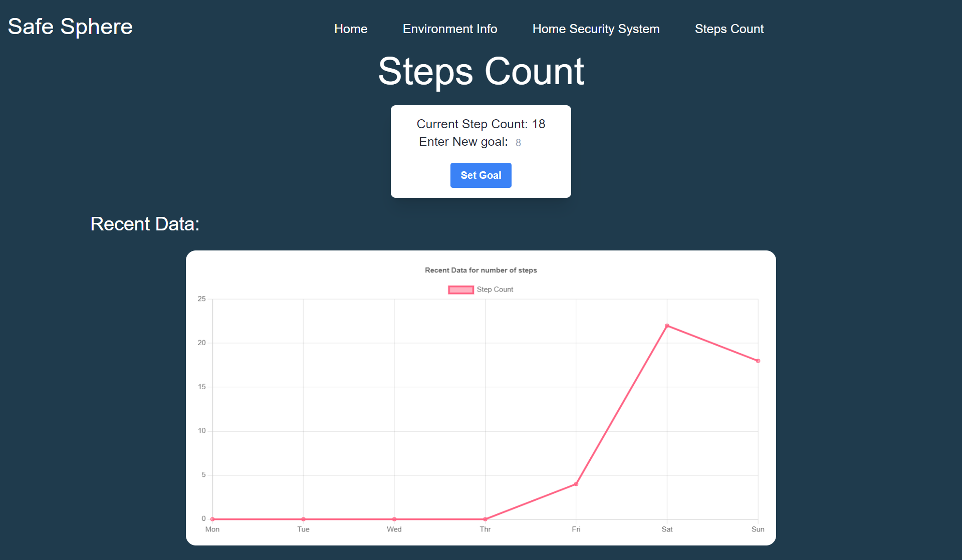Click the Tuesday data point on chart
962x560 pixels.
click(303, 519)
